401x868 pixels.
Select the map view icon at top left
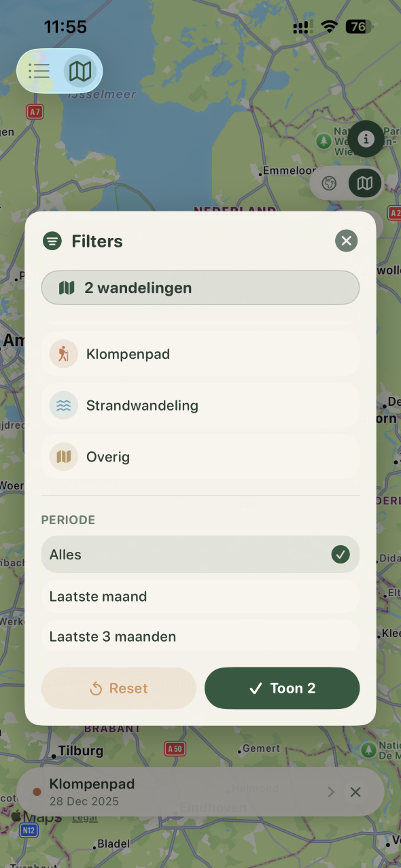coord(81,71)
